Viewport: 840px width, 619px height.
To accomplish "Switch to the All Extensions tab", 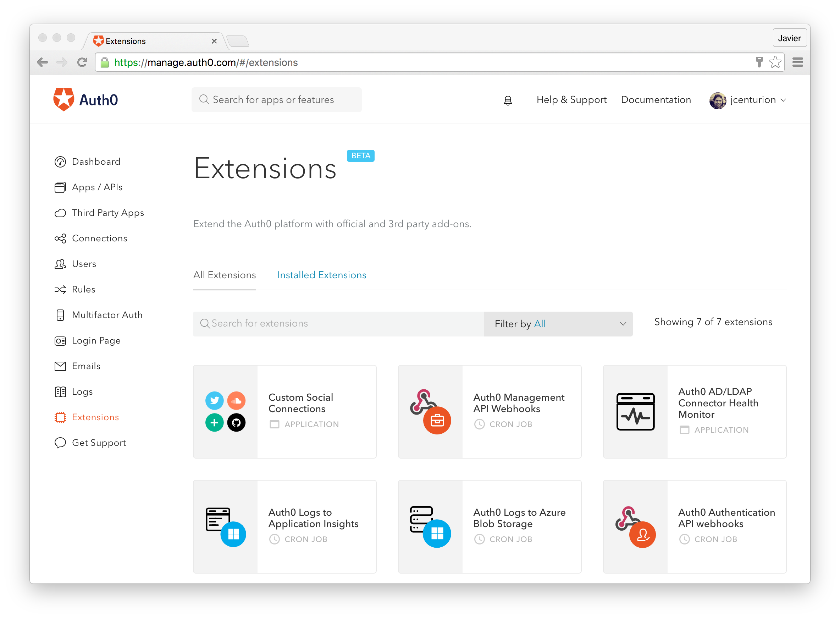I will [x=224, y=275].
